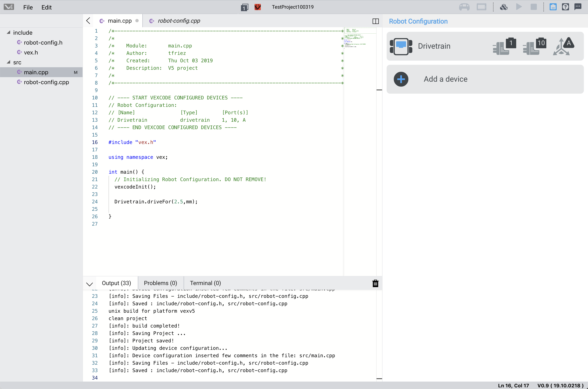Build the project with the build icon
Viewport: 588px width, 389px height.
tap(504, 7)
